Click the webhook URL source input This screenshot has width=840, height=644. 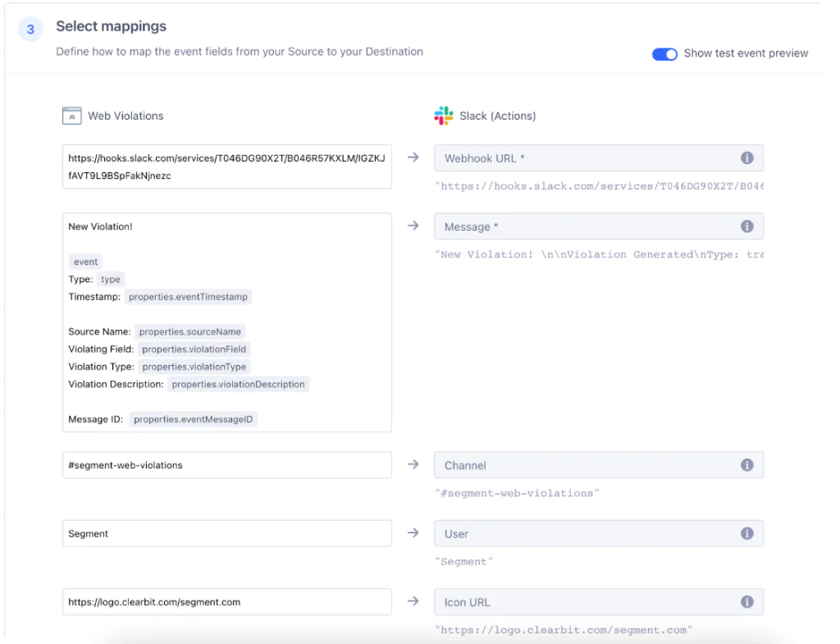tap(226, 167)
